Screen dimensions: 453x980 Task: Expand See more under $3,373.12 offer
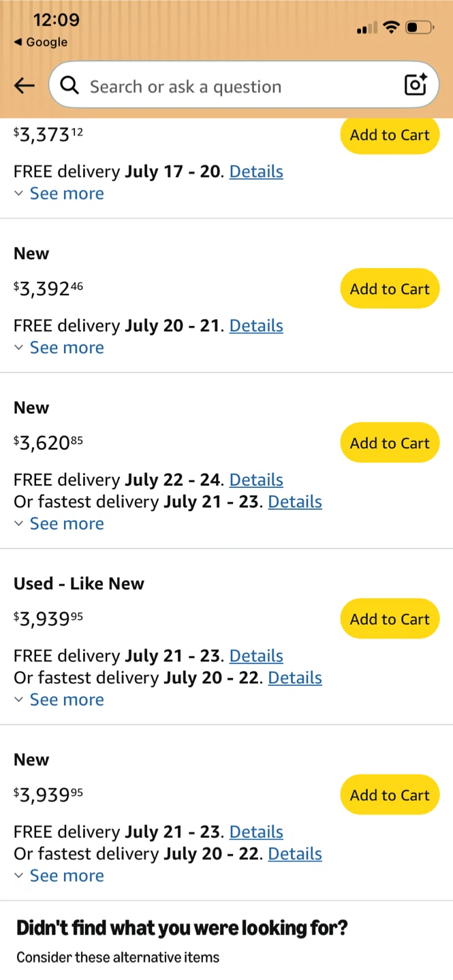pyautogui.click(x=60, y=193)
